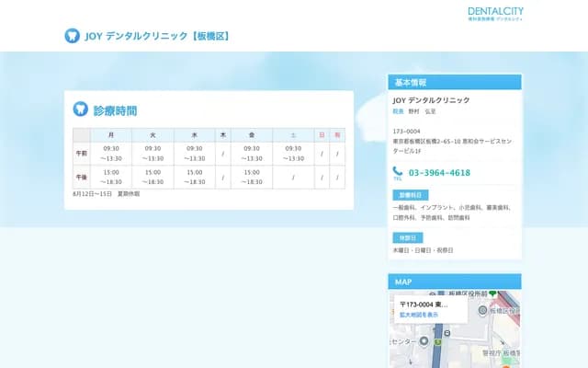Click the tooth icon beside the page title

pyautogui.click(x=72, y=36)
